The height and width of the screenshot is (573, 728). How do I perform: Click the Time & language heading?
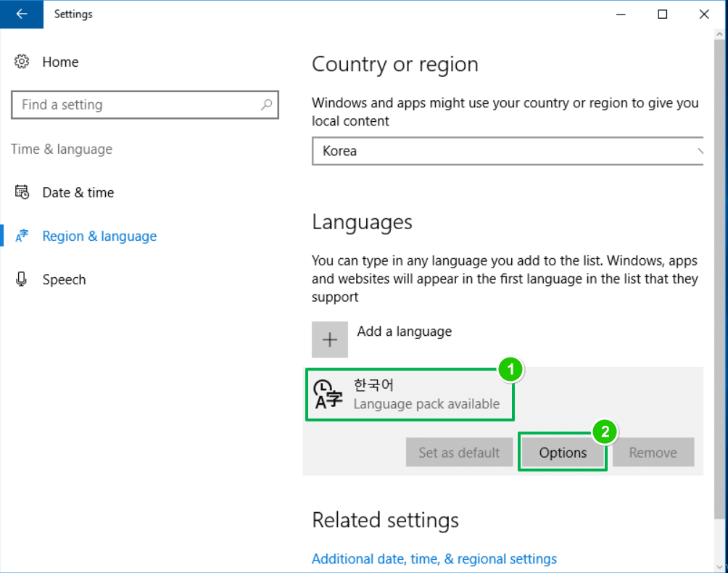[x=62, y=149]
